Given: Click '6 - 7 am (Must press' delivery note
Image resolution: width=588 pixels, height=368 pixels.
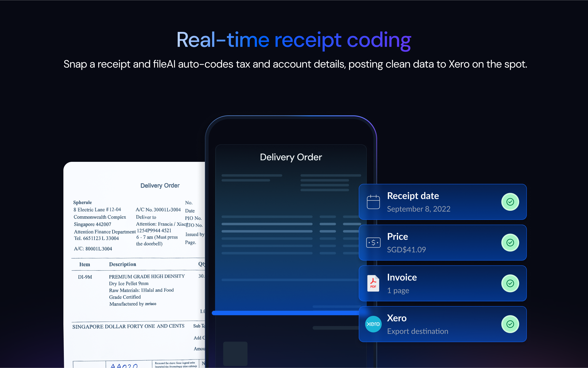Looking at the screenshot, I should coord(157,237).
